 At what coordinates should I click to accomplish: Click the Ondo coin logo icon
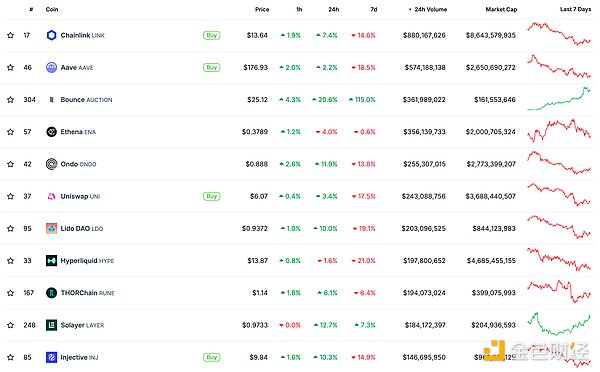pyautogui.click(x=51, y=164)
